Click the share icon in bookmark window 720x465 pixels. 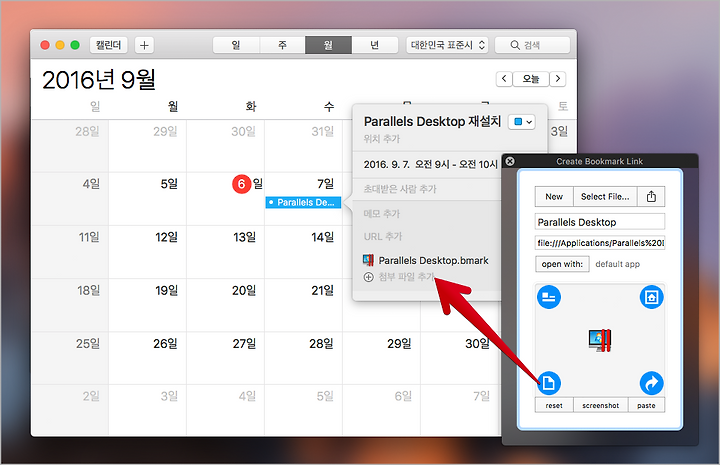coord(651,196)
